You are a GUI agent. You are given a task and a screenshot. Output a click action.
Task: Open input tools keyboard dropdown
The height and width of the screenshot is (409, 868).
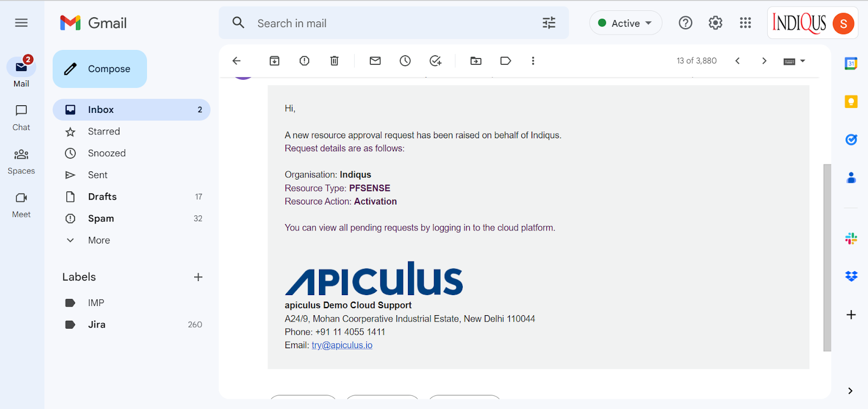794,61
